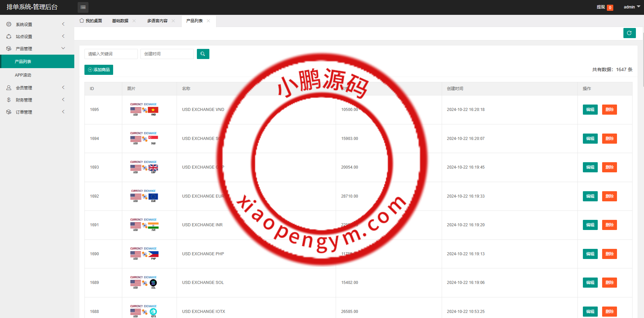Select APP滚动 in the sidebar
The image size is (644, 318).
(x=23, y=75)
